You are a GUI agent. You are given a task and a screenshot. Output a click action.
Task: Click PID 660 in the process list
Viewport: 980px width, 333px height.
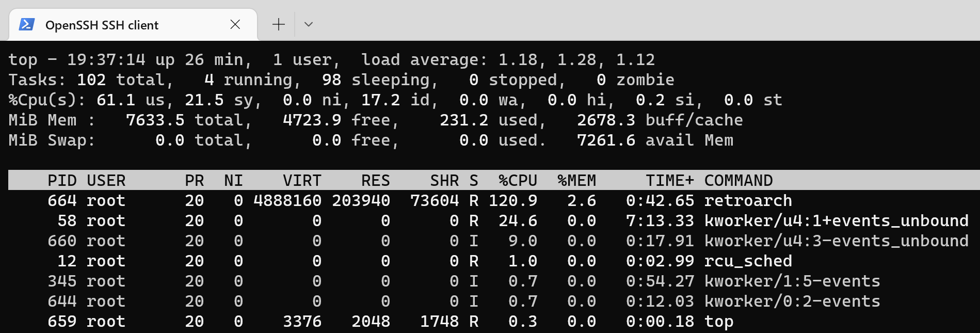[62, 241]
